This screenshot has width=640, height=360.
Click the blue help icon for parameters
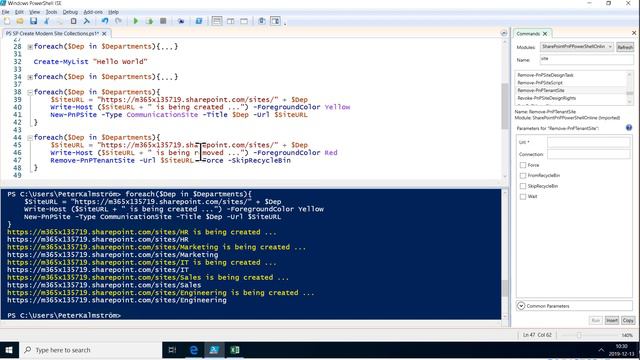click(x=629, y=128)
